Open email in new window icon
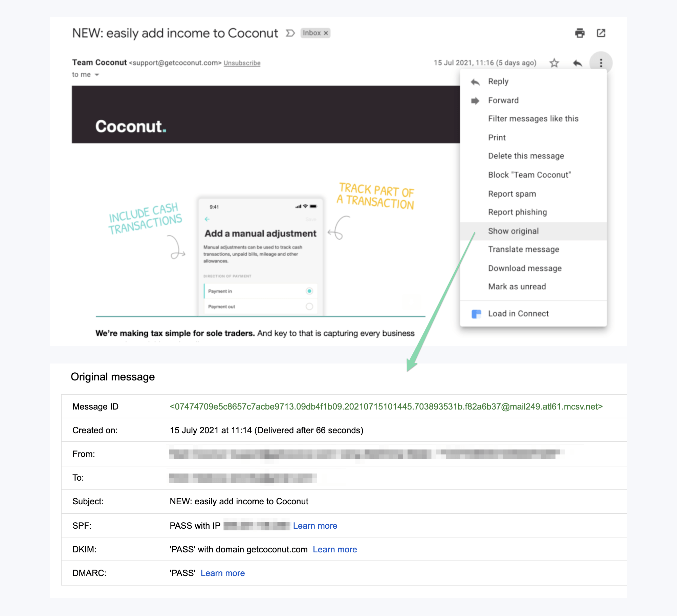Image resolution: width=677 pixels, height=616 pixels. pos(601,33)
